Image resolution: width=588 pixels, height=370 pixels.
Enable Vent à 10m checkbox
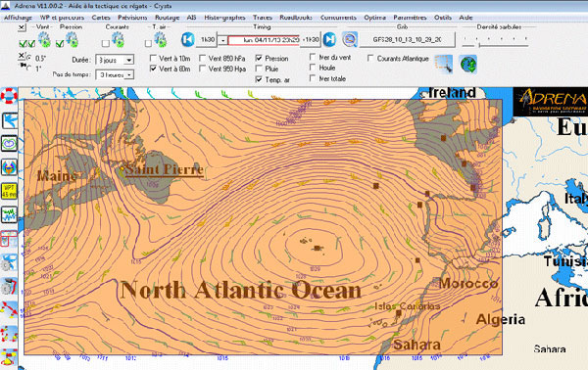click(153, 59)
